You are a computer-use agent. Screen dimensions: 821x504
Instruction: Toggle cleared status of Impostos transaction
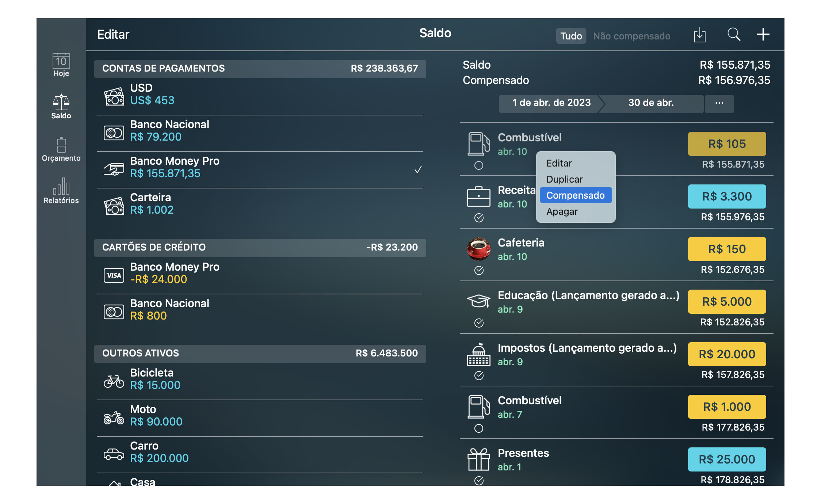(x=479, y=376)
